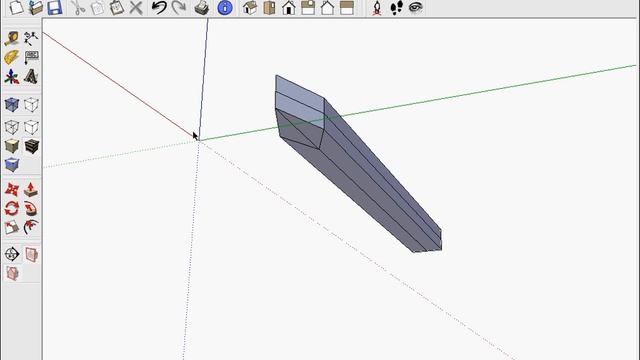
Task: Select the Scale tool
Action: pyautogui.click(x=12, y=227)
